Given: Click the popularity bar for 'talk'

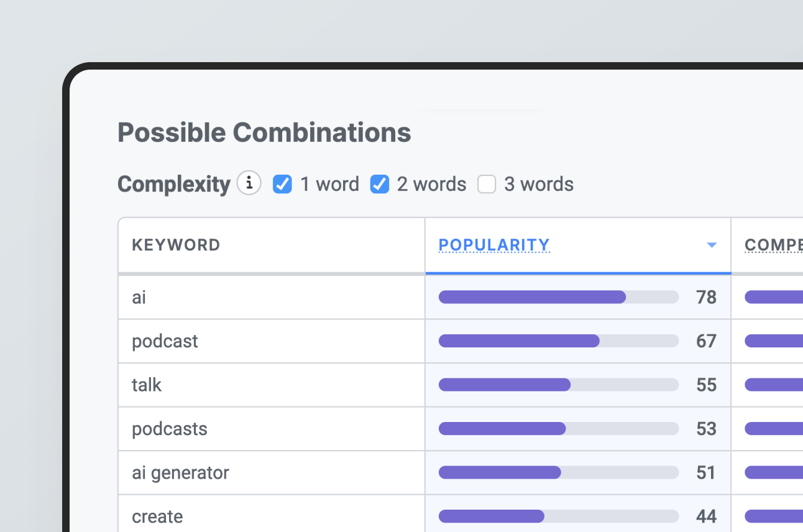Looking at the screenshot, I should pos(558,385).
